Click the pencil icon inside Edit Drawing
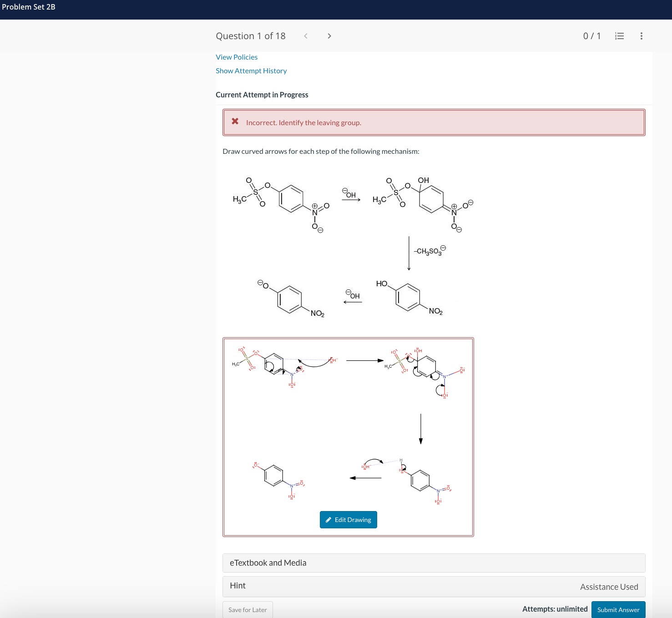This screenshot has height=618, width=672. [x=328, y=519]
